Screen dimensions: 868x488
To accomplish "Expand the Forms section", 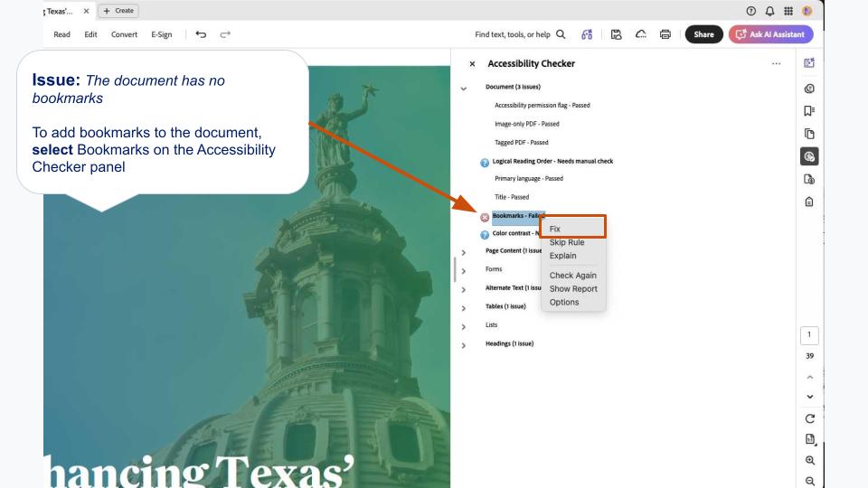I will coord(464,271).
